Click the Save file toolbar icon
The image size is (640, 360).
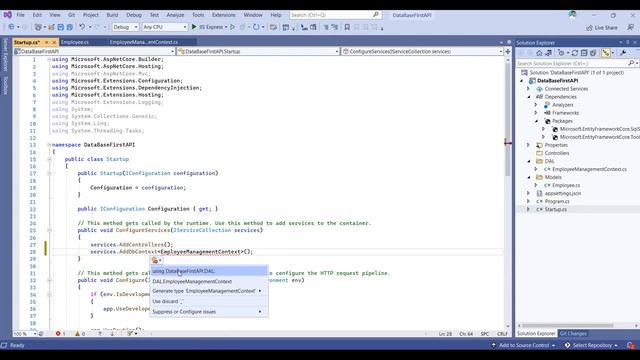(61, 27)
